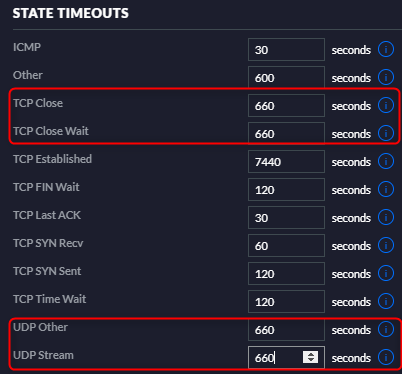Click the UDP Stream info icon
This screenshot has height=374, width=402.
click(386, 357)
